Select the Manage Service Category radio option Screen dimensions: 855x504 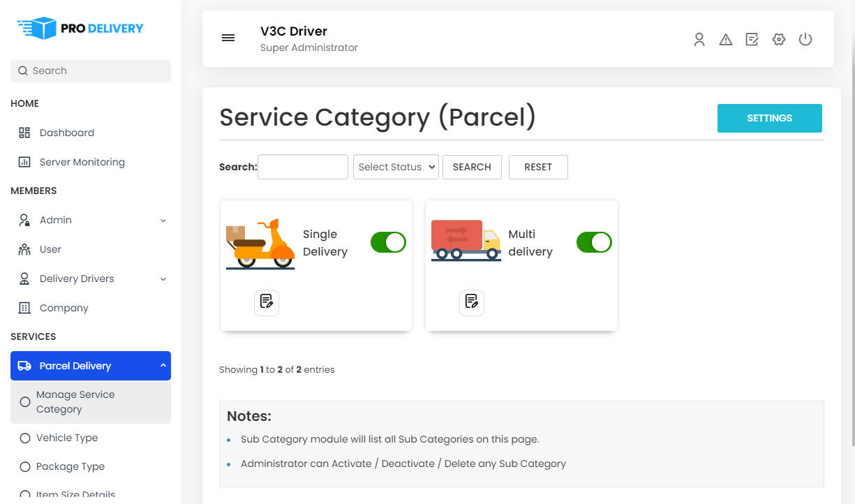[24, 401]
